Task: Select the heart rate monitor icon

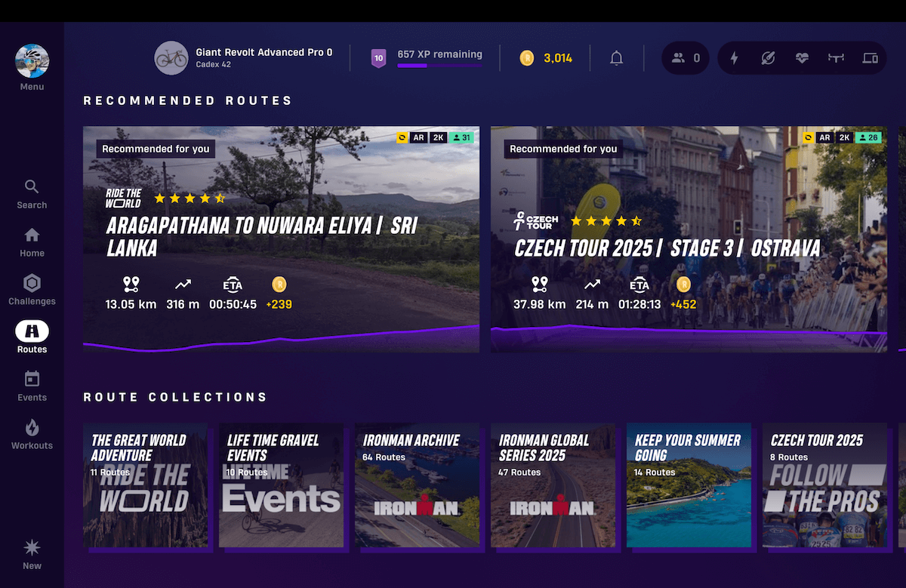Action: pyautogui.click(x=803, y=58)
